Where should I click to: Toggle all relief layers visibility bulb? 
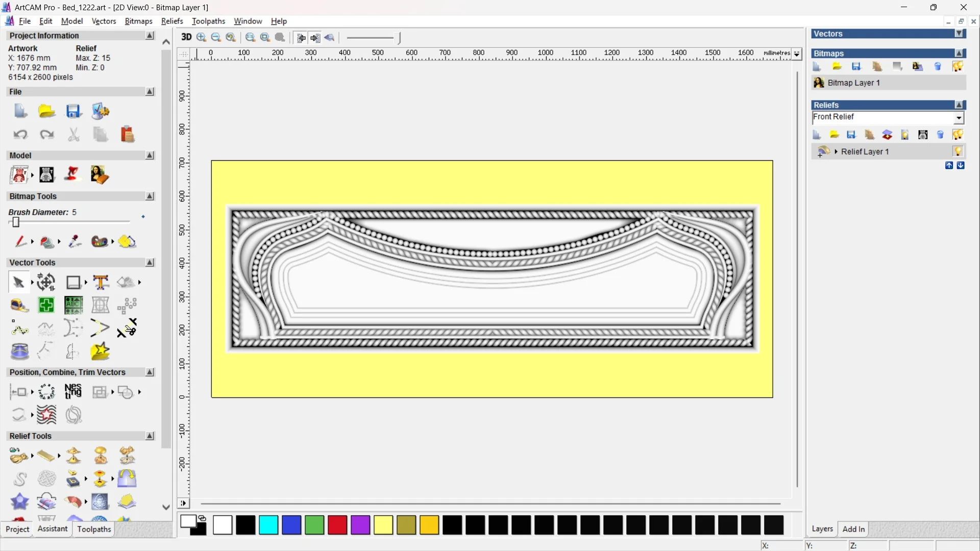958,135
